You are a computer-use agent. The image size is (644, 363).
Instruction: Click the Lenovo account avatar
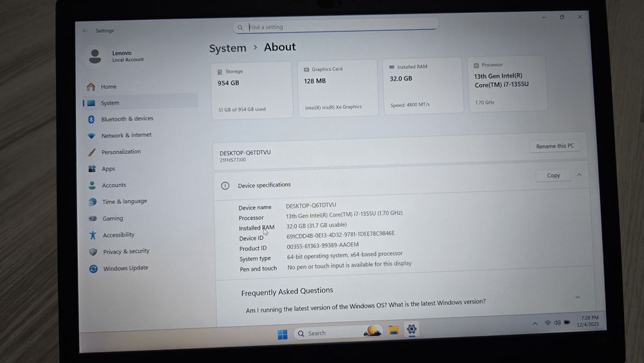(x=95, y=56)
